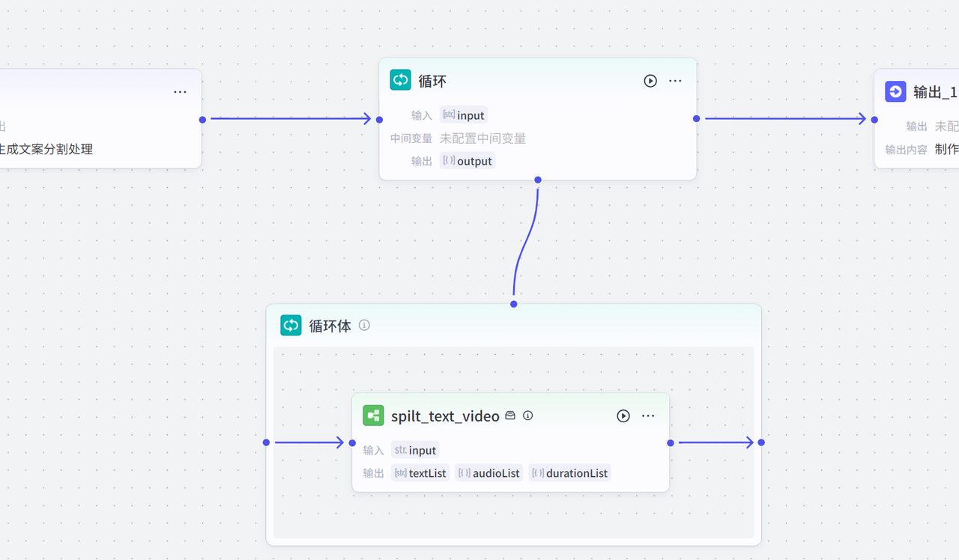Open more options on the leftmost node

pyautogui.click(x=180, y=92)
